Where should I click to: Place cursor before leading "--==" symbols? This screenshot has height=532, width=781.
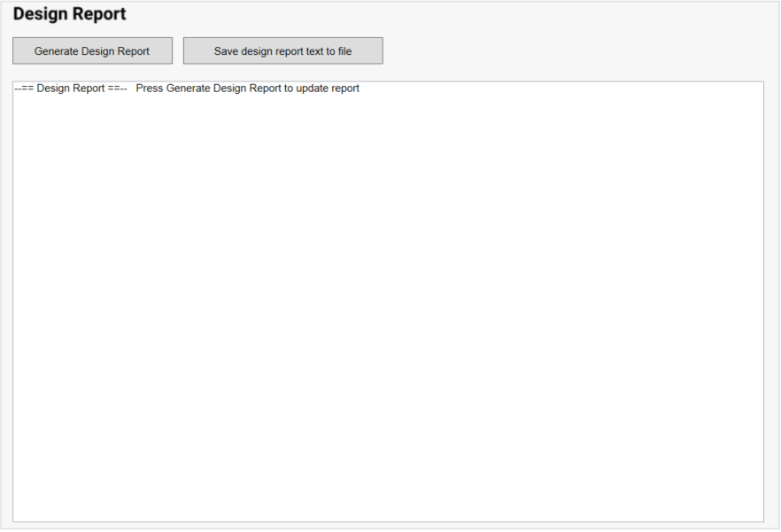click(15, 89)
